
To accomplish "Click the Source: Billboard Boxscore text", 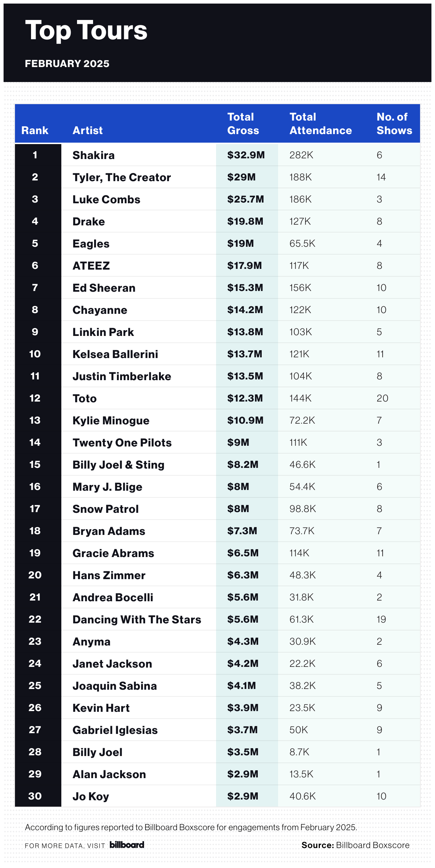I will (x=355, y=845).
